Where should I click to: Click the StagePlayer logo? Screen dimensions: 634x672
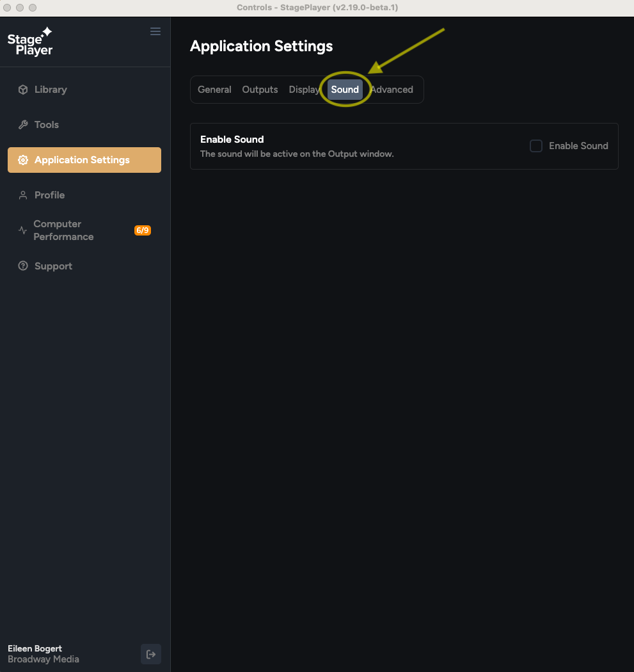tap(30, 42)
